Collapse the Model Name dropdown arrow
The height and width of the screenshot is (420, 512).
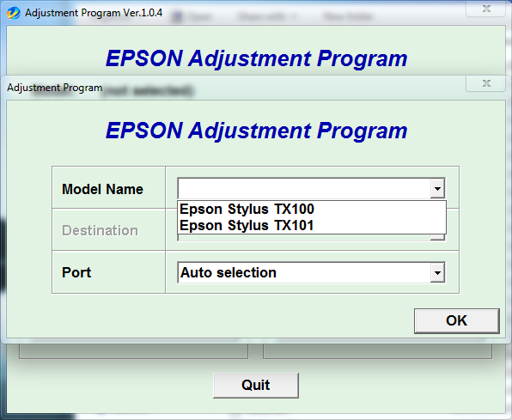pos(437,188)
